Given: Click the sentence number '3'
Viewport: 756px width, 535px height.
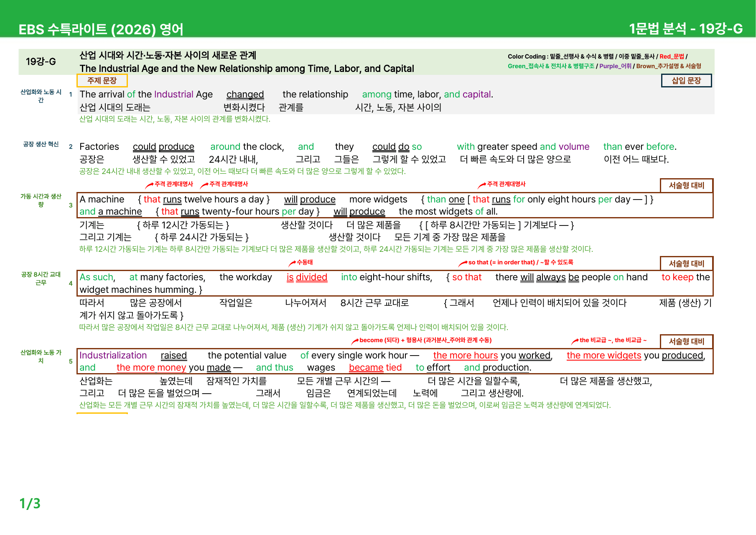Looking at the screenshot, I should (x=71, y=205).
